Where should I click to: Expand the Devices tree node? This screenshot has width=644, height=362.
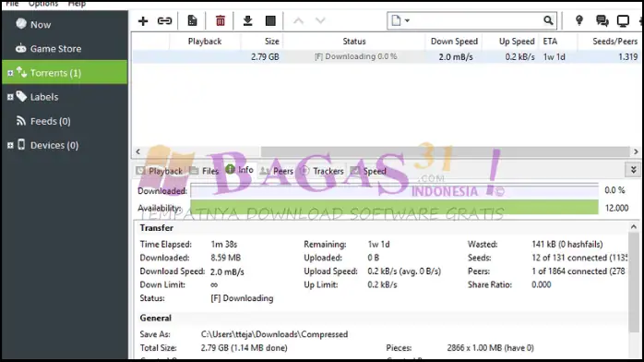click(x=10, y=146)
